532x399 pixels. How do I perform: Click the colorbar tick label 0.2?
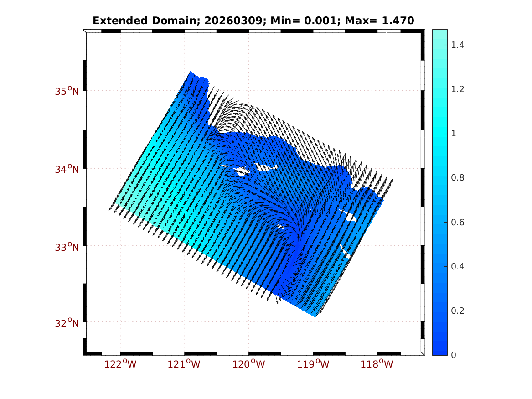(458, 311)
